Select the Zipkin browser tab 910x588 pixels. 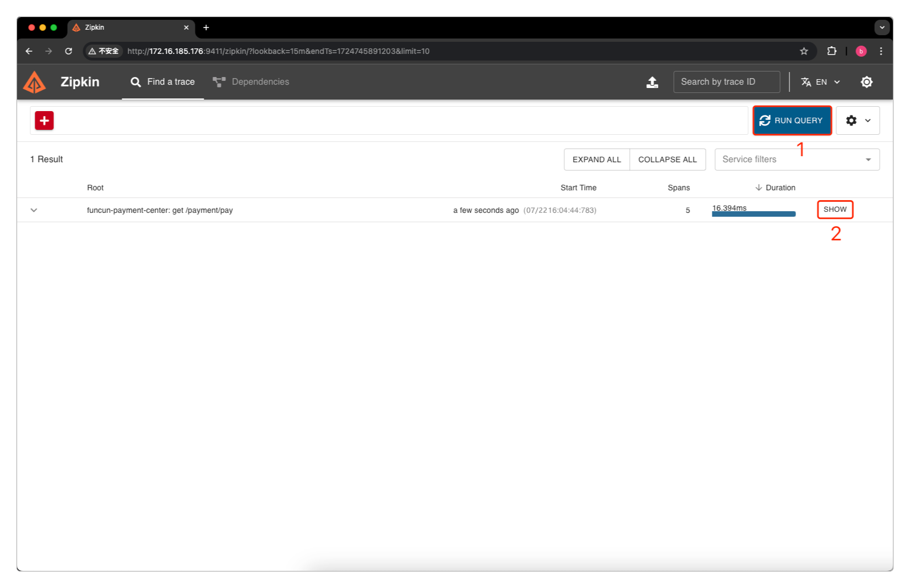tap(130, 28)
